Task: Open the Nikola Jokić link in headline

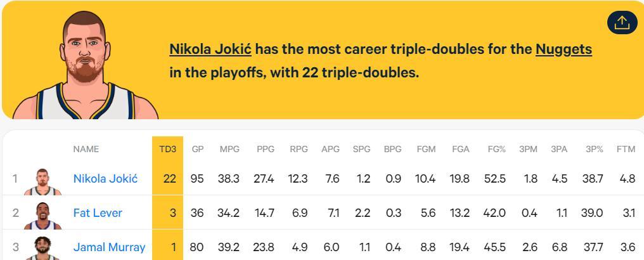Action: click(x=210, y=49)
